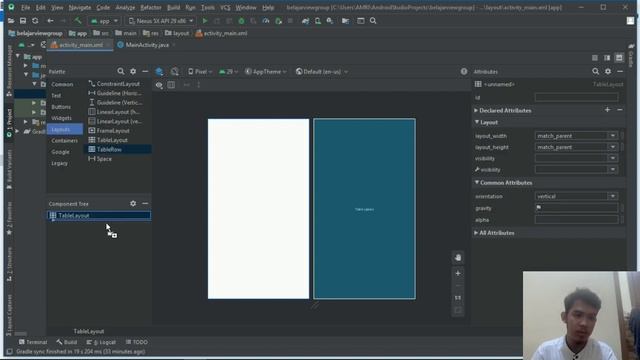Click the Save All disk icon

tap(23, 20)
